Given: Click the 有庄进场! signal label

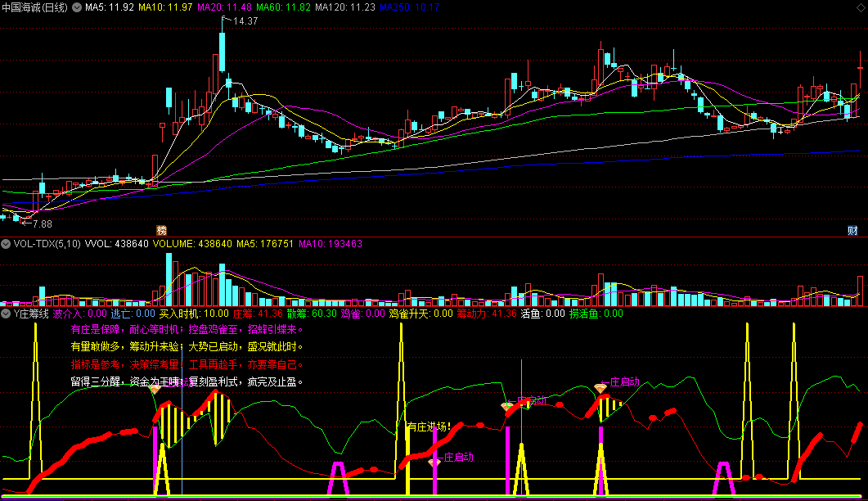Looking at the screenshot, I should (x=430, y=427).
